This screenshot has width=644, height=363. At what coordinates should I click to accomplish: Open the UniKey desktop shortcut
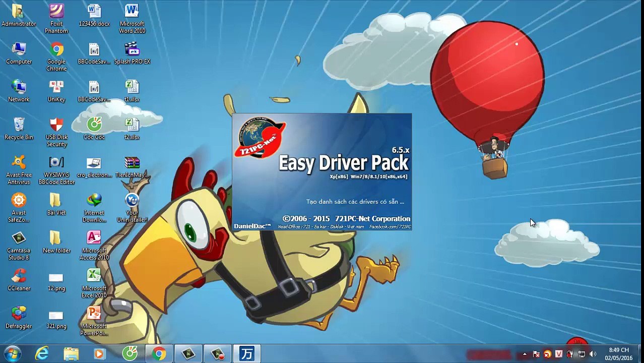(56, 91)
